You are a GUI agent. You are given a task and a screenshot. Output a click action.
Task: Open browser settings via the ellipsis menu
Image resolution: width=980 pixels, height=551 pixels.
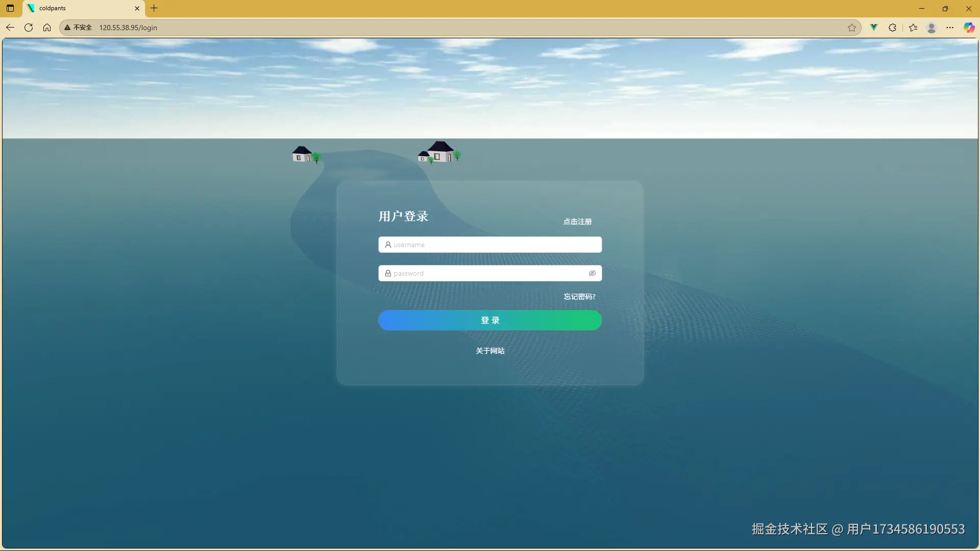950,28
